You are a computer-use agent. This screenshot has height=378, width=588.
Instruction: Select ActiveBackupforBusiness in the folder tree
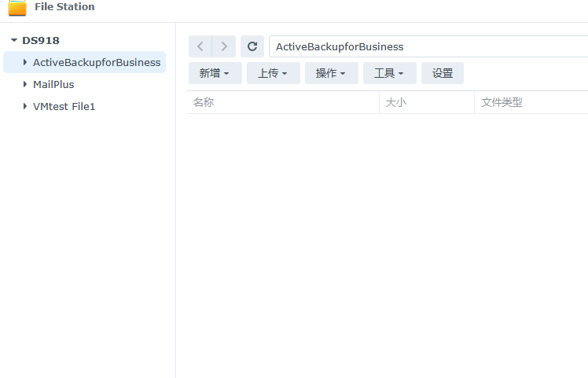pos(97,62)
